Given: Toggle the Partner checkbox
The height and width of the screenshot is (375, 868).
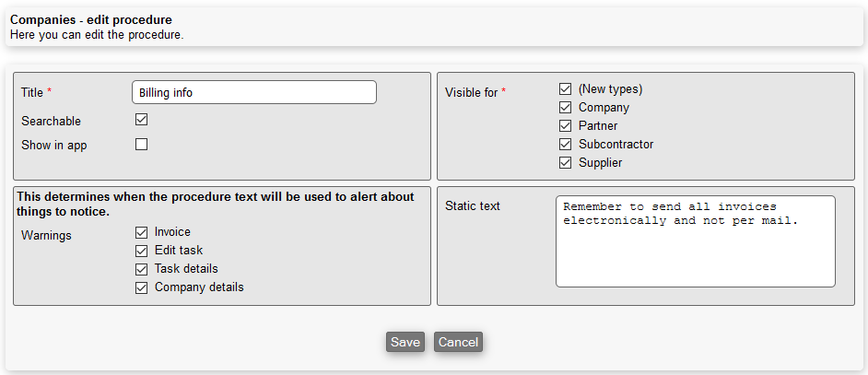Looking at the screenshot, I should click(566, 126).
